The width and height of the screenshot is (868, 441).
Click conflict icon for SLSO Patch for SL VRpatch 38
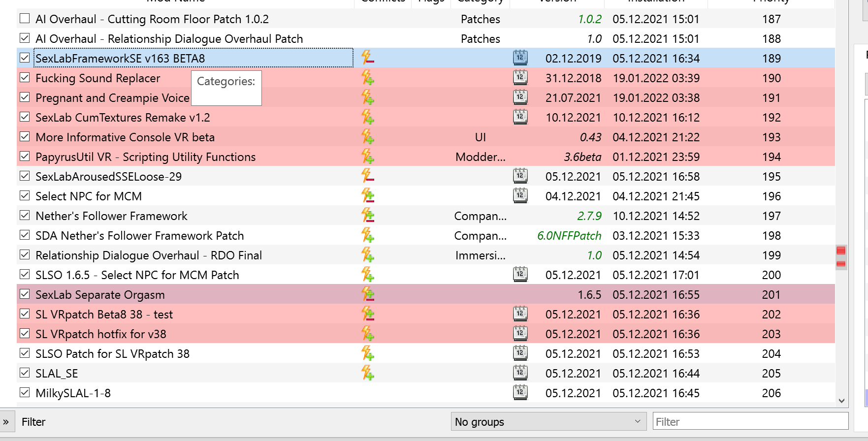(x=367, y=353)
